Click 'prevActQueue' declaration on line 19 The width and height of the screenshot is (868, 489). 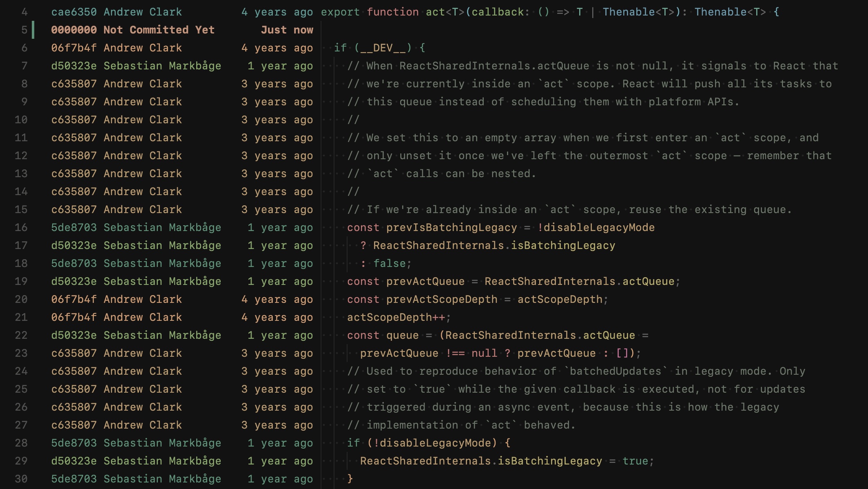point(425,281)
